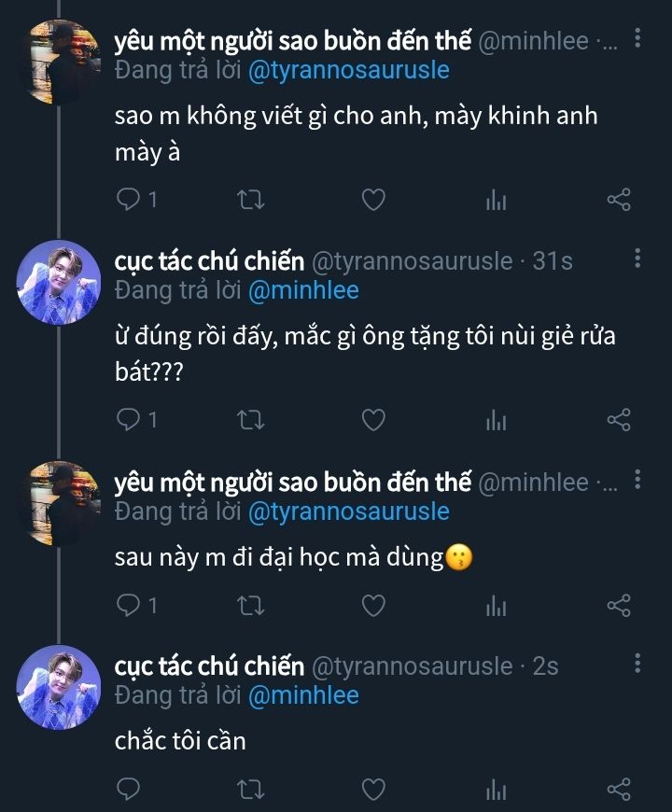Screen dimensions: 672x812
Task: Share the "sau này m đi đại học" tweet
Action: (619, 606)
